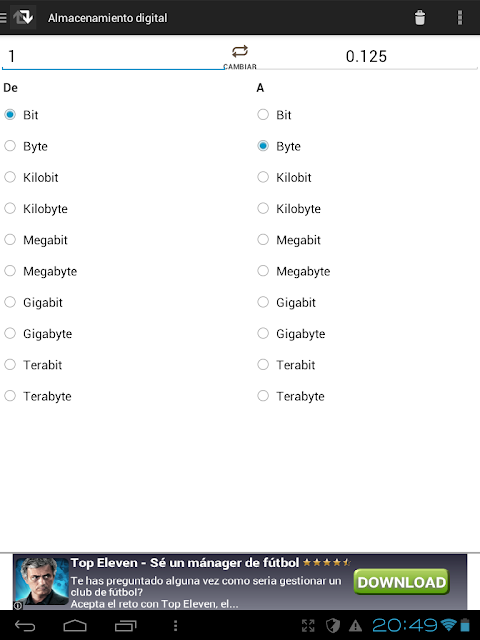The image size is (480, 640).
Task: Select Megabyte in the A column
Action: [x=294, y=271]
